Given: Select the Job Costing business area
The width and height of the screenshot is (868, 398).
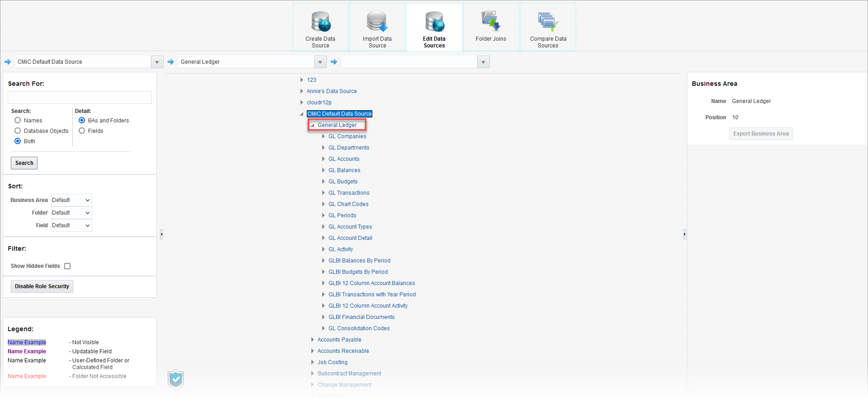Looking at the screenshot, I should (x=333, y=362).
